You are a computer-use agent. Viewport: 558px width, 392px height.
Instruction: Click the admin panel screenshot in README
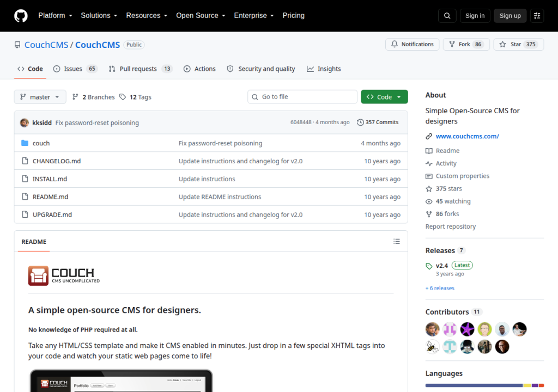(x=121, y=381)
